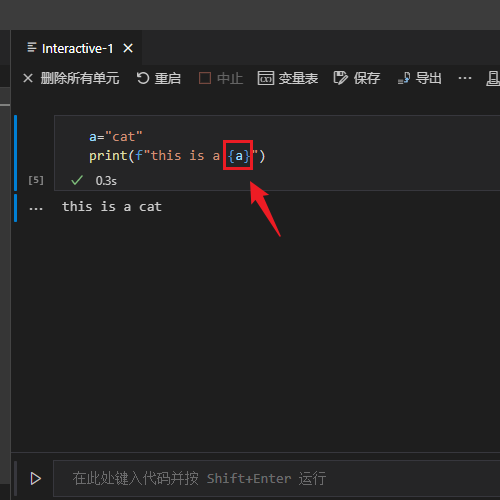The image size is (500, 500).
Task: Click the 保存 save icon
Action: coord(341,78)
